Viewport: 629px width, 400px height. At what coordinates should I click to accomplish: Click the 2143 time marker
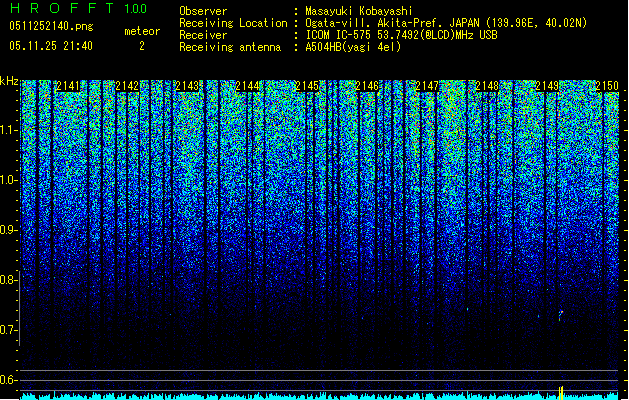click(187, 86)
